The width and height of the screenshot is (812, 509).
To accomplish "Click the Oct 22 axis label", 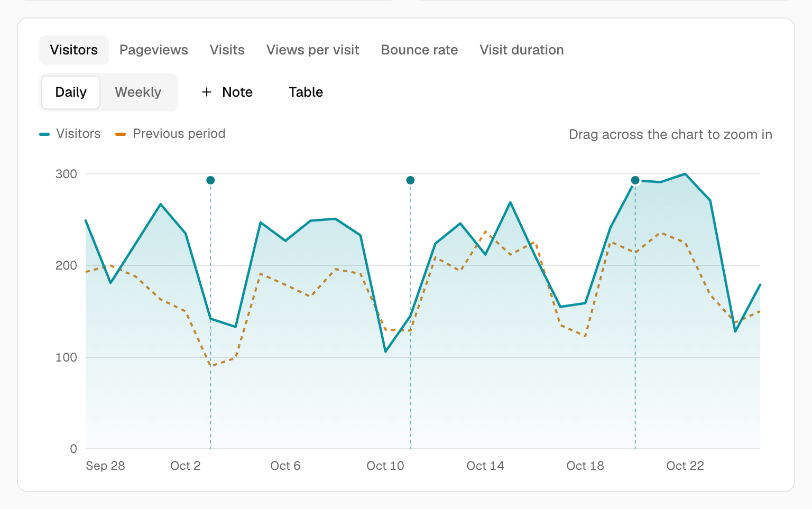I will (685, 466).
